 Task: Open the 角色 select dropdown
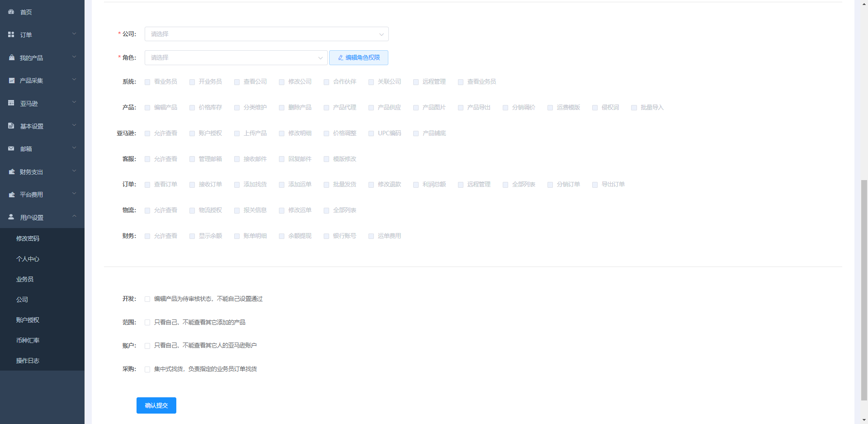(x=236, y=57)
